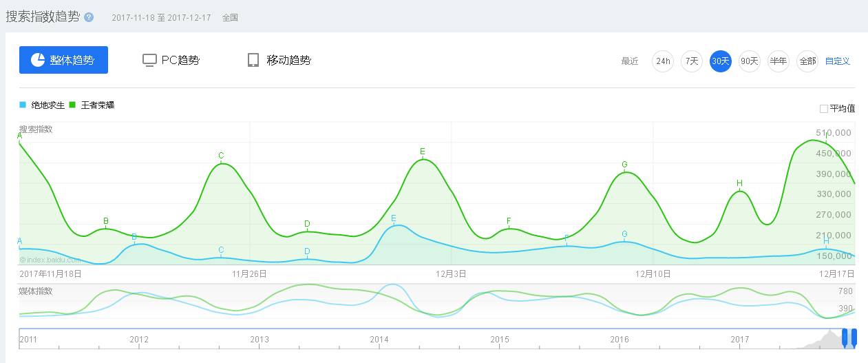
Task: Select the 半年 half-year range
Action: pyautogui.click(x=778, y=61)
